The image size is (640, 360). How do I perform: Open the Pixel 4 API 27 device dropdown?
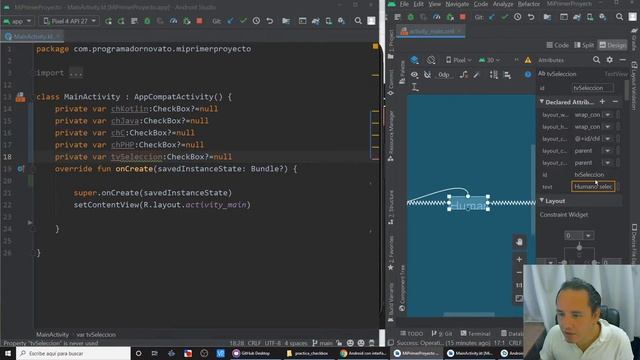click(x=69, y=21)
